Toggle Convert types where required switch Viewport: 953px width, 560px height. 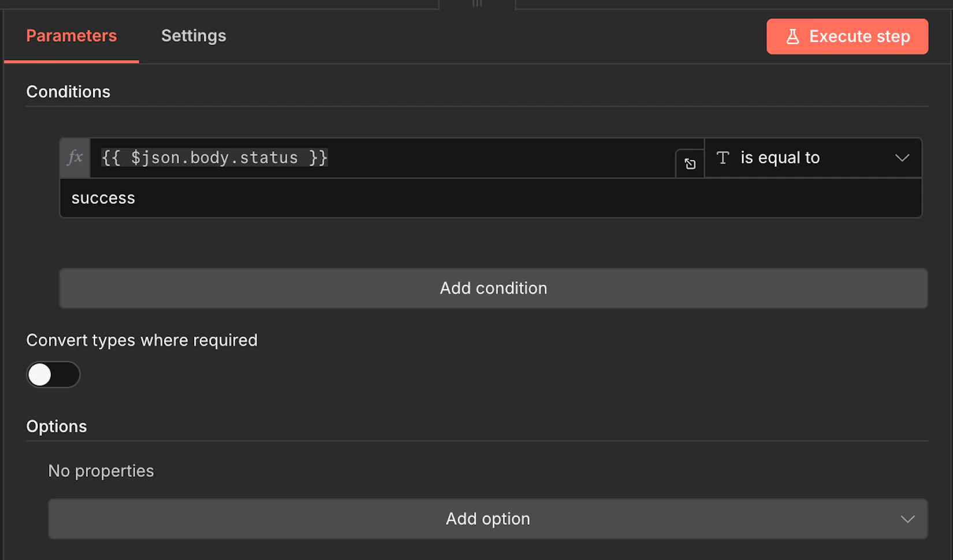pos(53,375)
